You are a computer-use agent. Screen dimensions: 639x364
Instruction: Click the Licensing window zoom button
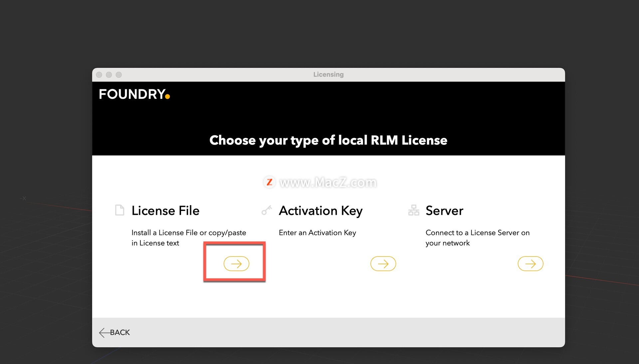click(x=119, y=75)
